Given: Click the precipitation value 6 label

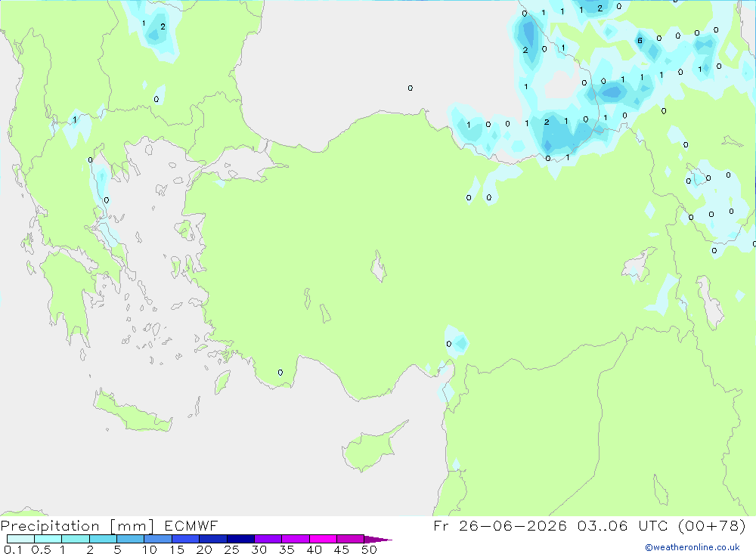Looking at the screenshot, I should 640,41.
